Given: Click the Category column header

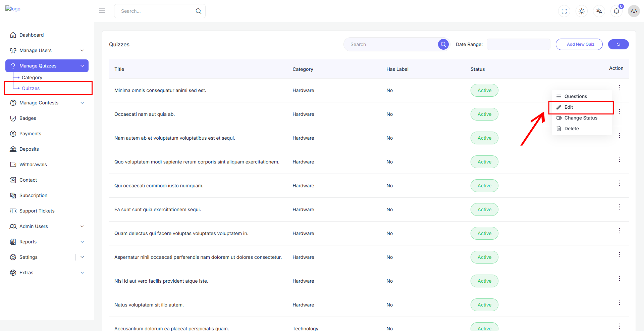Looking at the screenshot, I should [x=303, y=69].
